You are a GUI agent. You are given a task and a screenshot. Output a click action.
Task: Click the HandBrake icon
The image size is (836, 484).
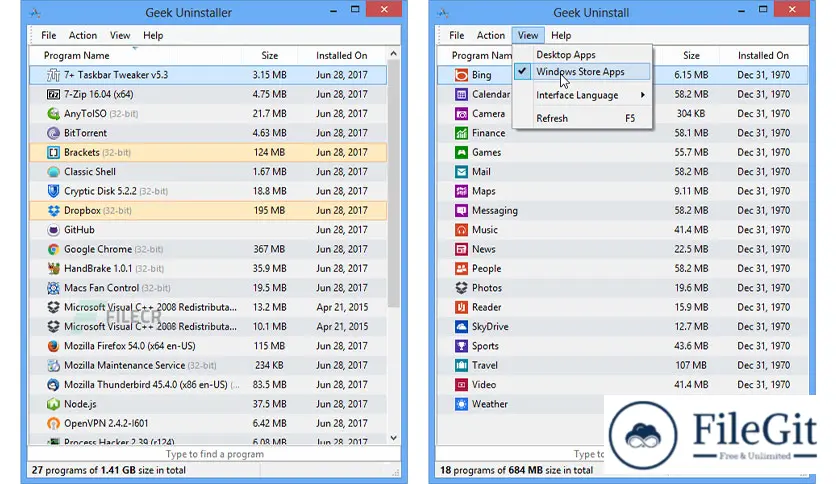[x=53, y=269]
